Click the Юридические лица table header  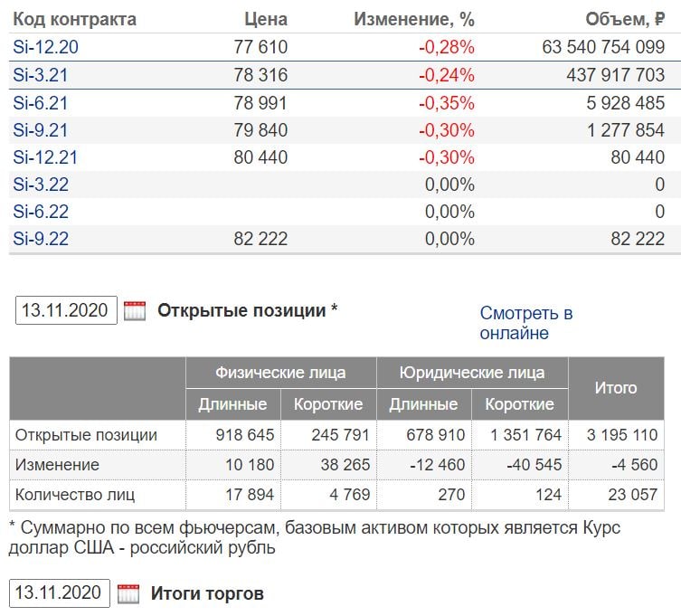pyautogui.click(x=472, y=373)
